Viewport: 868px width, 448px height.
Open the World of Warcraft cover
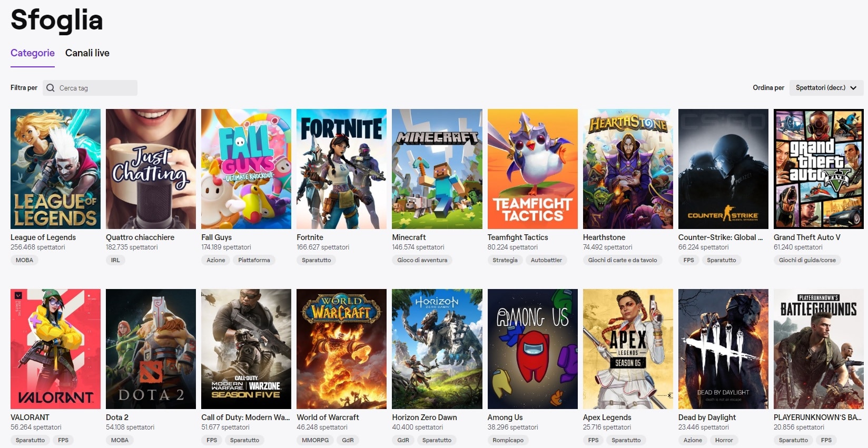click(x=341, y=349)
